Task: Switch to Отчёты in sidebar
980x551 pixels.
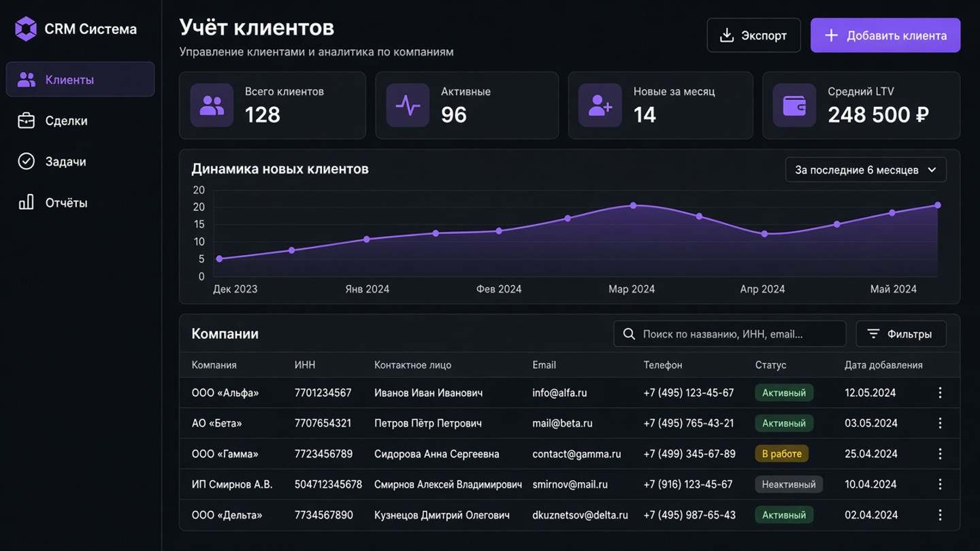Action: (80, 202)
